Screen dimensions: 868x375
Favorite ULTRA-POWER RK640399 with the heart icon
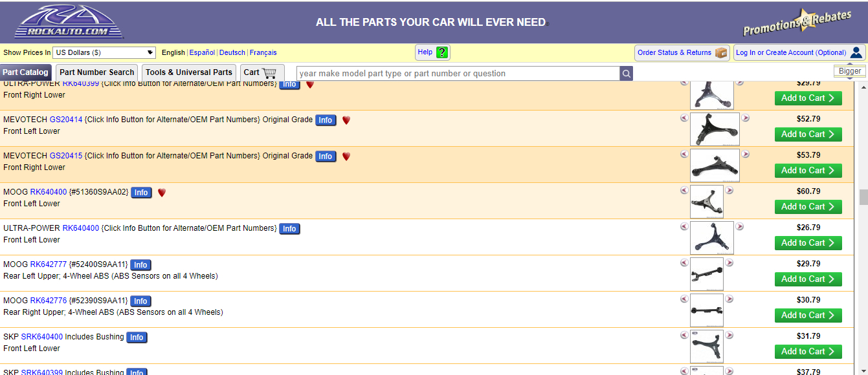(x=310, y=84)
